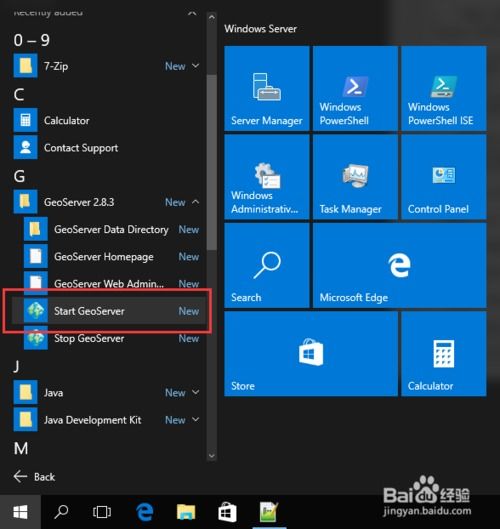
Task: Click the app list scrollbar thumb
Action: 212,162
